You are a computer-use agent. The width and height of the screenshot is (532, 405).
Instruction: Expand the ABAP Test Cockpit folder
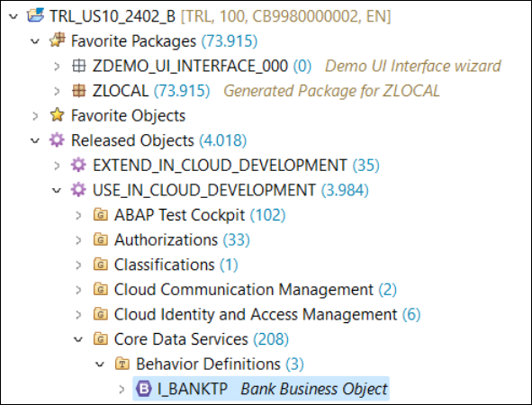click(x=78, y=215)
